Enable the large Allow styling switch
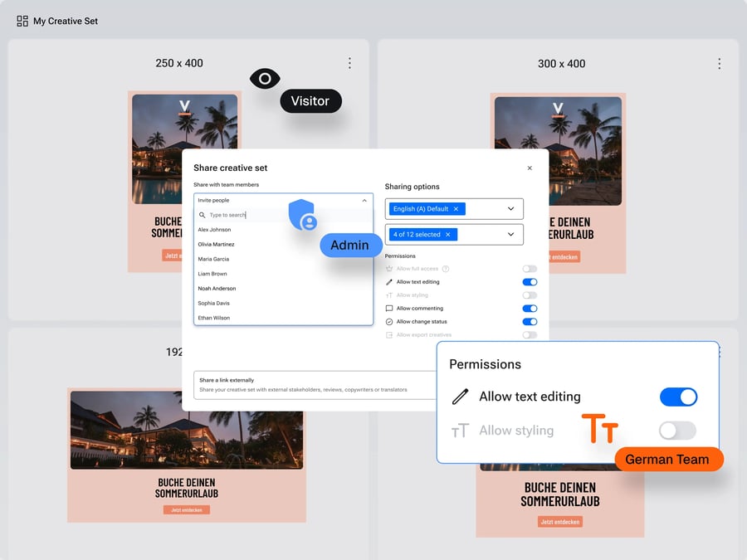The width and height of the screenshot is (747, 560). 677,431
